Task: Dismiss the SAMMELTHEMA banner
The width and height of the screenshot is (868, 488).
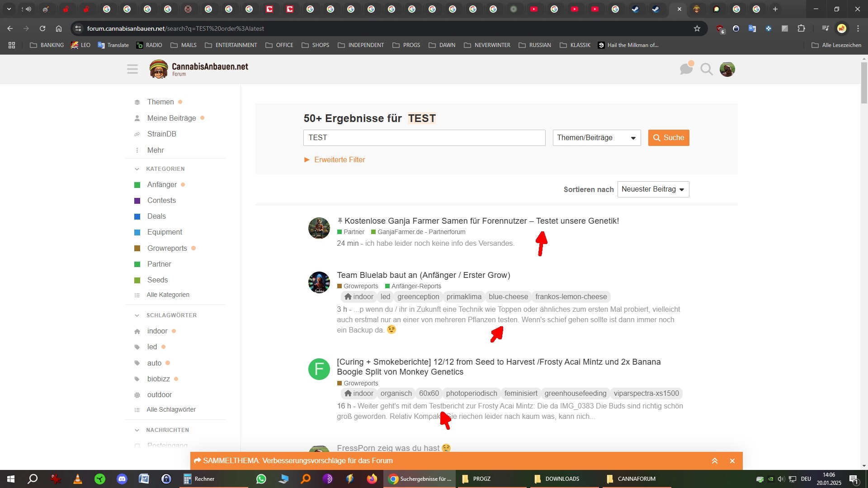Action: point(732,461)
